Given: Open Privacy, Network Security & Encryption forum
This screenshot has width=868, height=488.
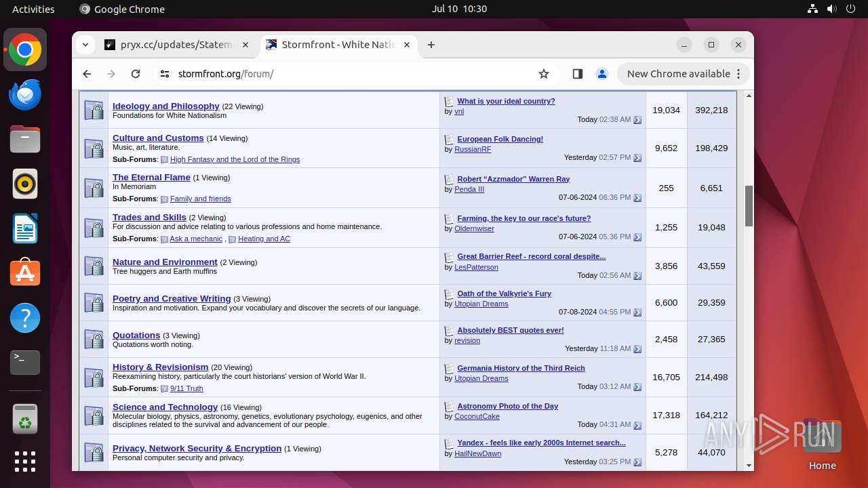Looking at the screenshot, I should pos(197,448).
